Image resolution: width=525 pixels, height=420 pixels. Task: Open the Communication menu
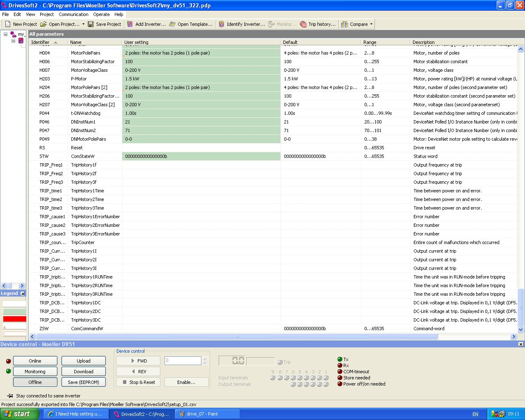[x=73, y=14]
